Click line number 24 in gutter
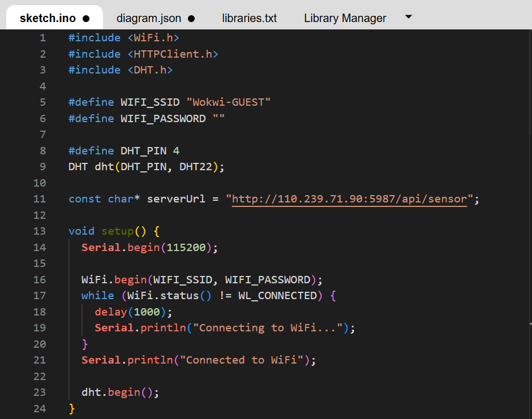The image size is (532, 419). click(x=40, y=408)
